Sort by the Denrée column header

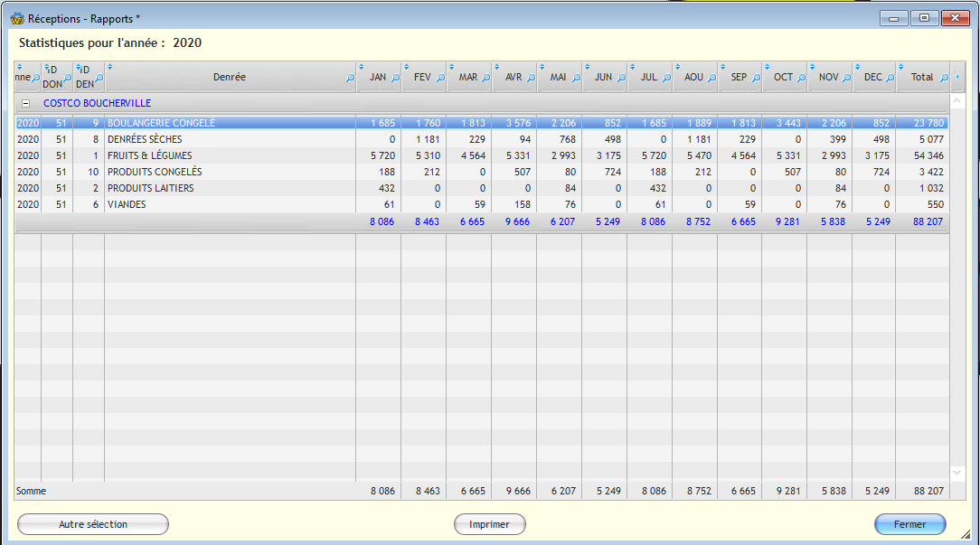[x=229, y=78]
